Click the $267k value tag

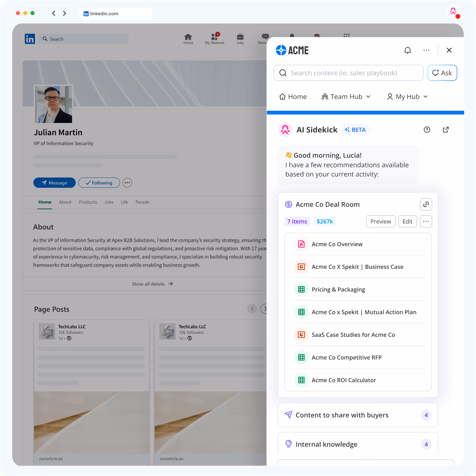325,221
